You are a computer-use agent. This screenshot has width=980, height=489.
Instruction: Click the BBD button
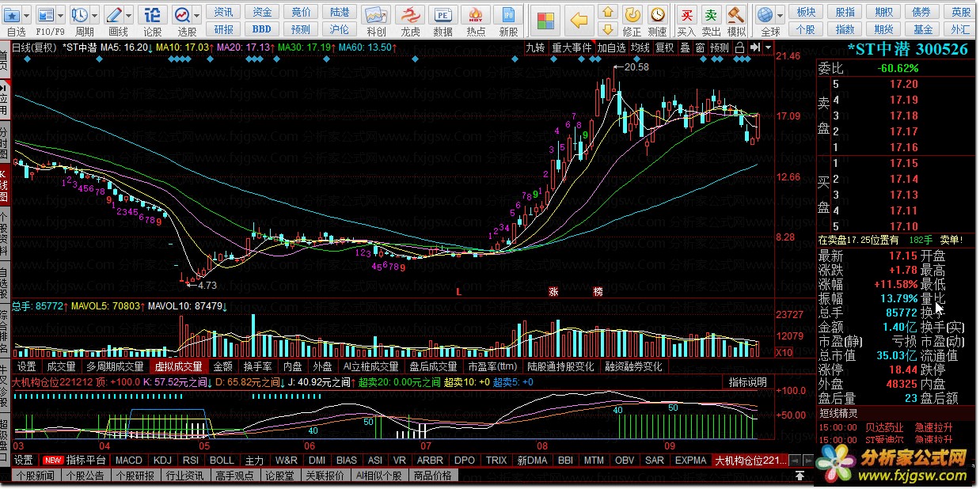261,29
